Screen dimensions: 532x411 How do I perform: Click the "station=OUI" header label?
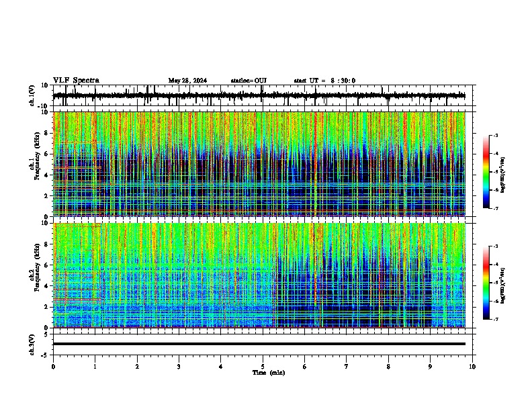click(x=249, y=81)
